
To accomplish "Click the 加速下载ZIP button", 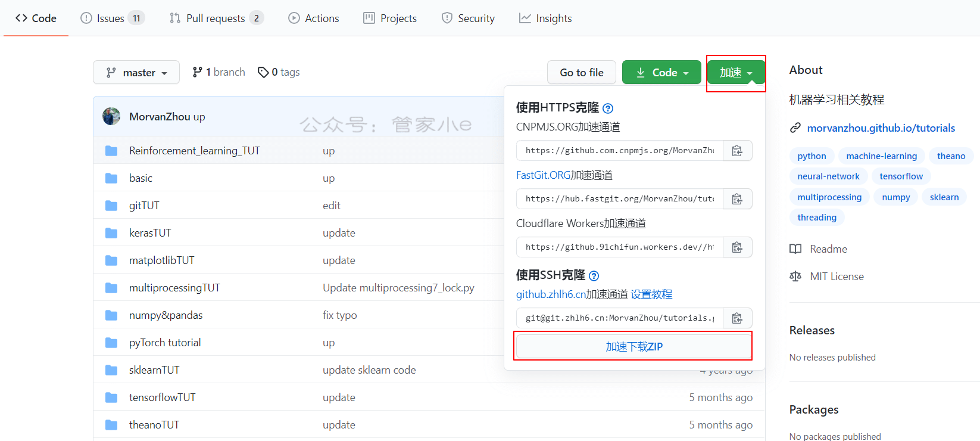I will tap(633, 346).
